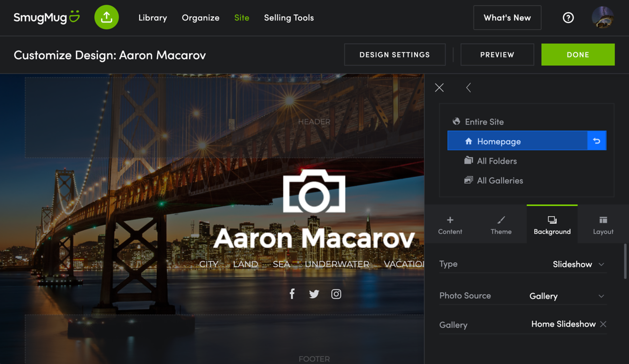Click the green upload button

pos(107,17)
